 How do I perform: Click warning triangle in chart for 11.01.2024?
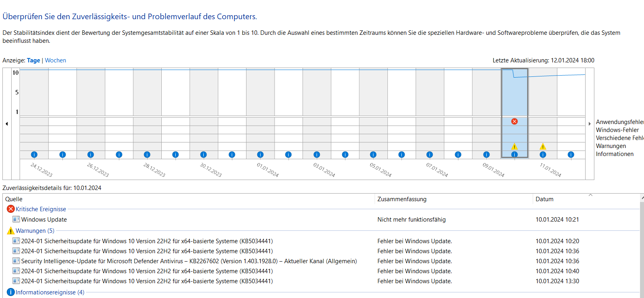click(x=543, y=146)
